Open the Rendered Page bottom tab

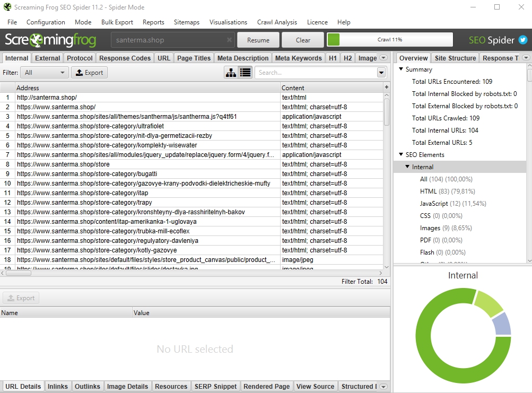click(267, 387)
